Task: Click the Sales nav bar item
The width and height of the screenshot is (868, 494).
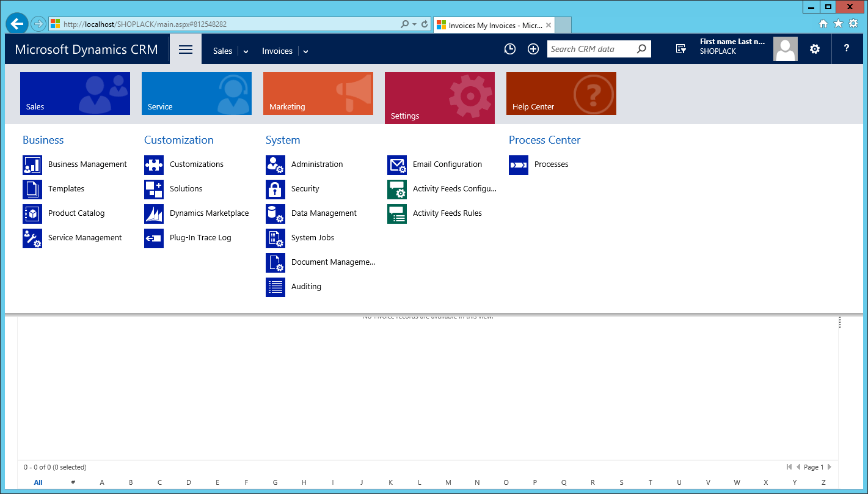Action: (222, 51)
